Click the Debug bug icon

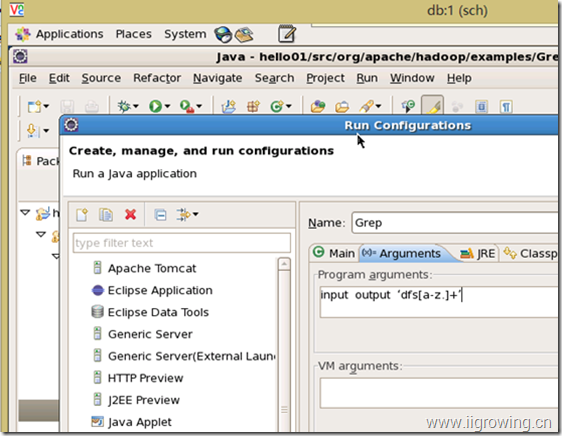point(124,106)
